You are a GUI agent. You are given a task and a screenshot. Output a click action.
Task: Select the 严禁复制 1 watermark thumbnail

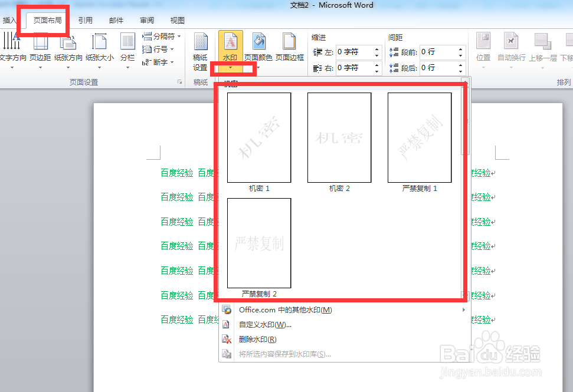pos(420,137)
